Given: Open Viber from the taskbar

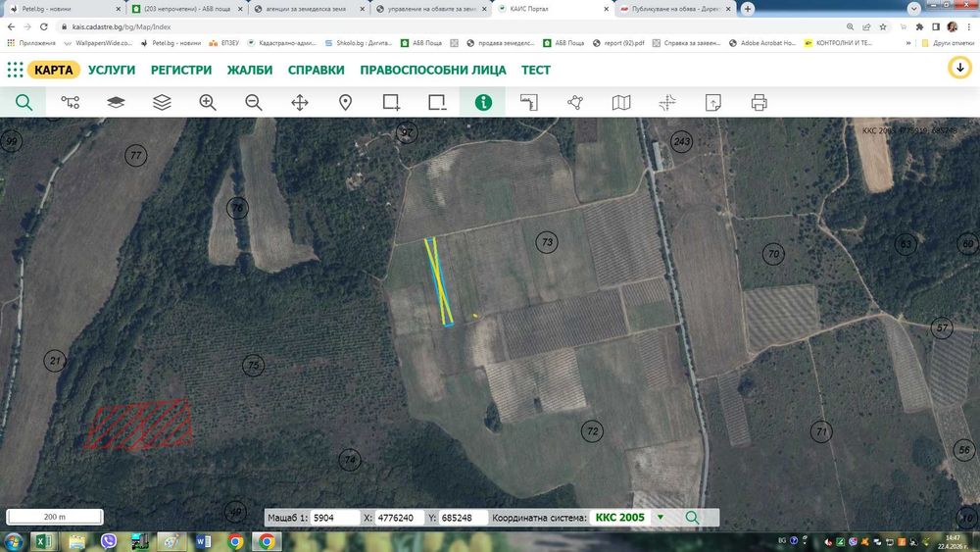Looking at the screenshot, I should click(x=109, y=541).
